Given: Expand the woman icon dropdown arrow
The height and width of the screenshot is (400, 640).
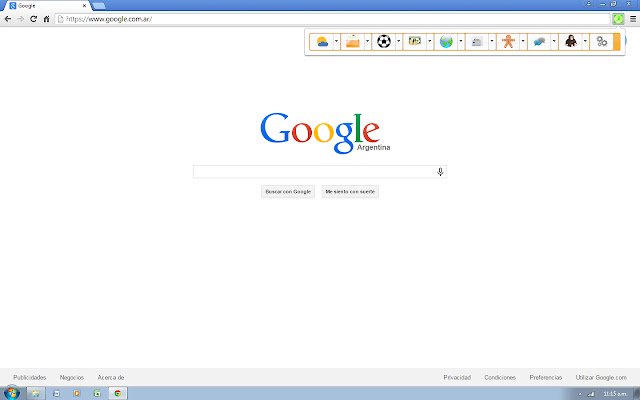Looking at the screenshot, I should [x=585, y=41].
